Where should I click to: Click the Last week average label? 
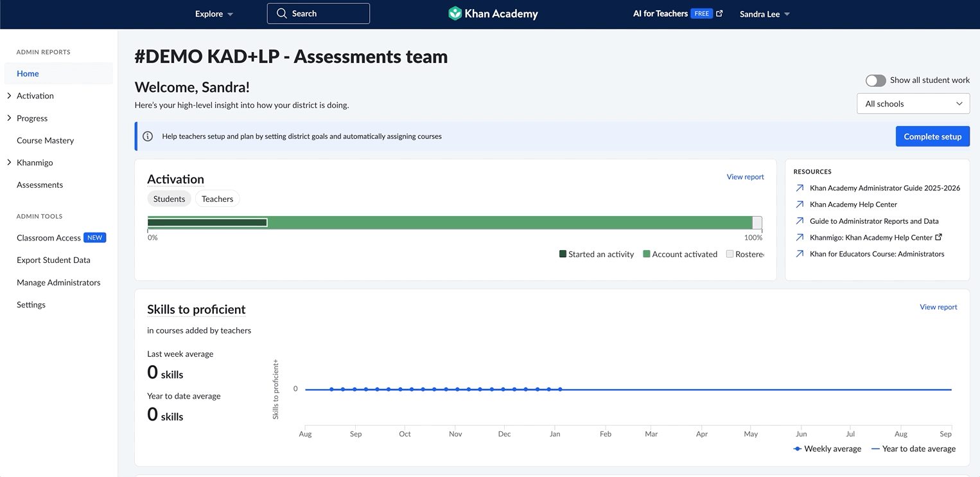coord(180,354)
